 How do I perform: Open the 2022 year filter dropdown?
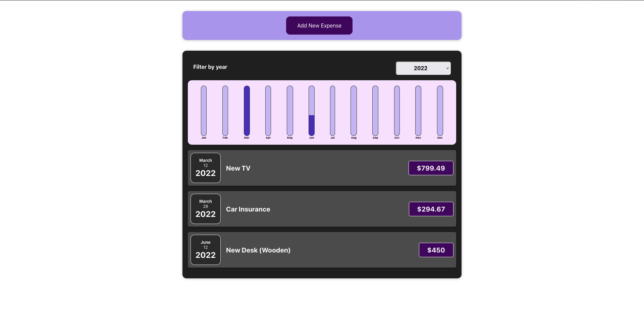423,68
